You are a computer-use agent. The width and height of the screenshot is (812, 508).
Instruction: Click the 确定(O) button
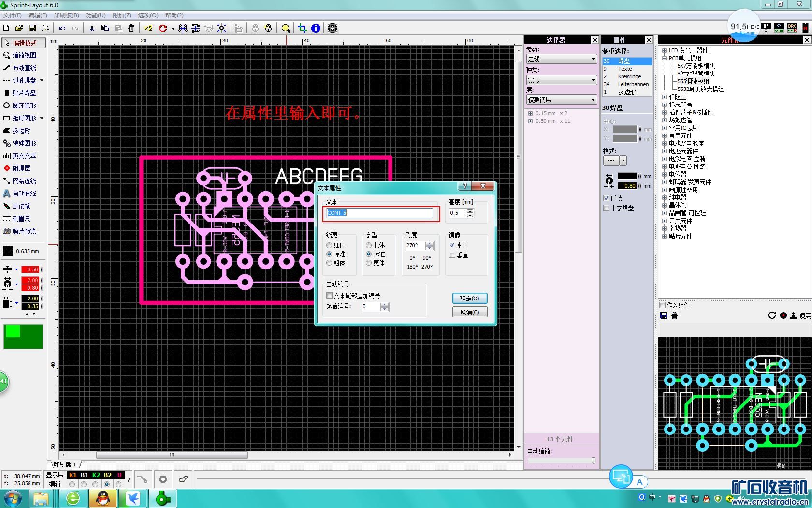(x=469, y=299)
